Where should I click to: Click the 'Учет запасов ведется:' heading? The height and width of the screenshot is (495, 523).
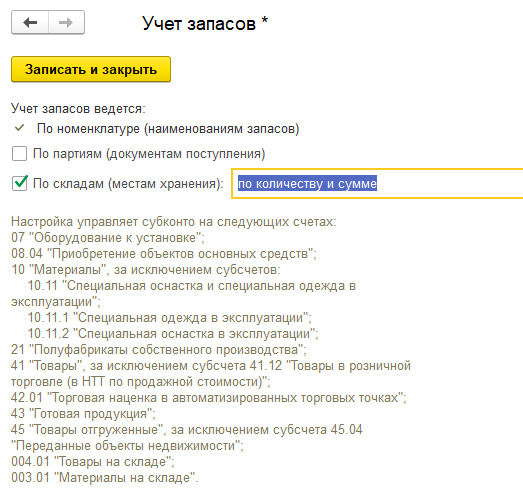78,108
